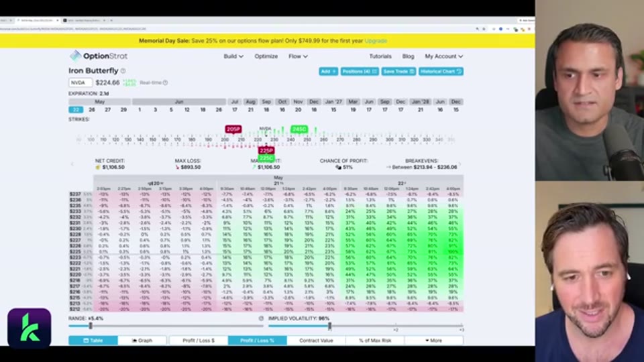Click the Net Credit coin icon
The width and height of the screenshot is (644, 362).
98,168
